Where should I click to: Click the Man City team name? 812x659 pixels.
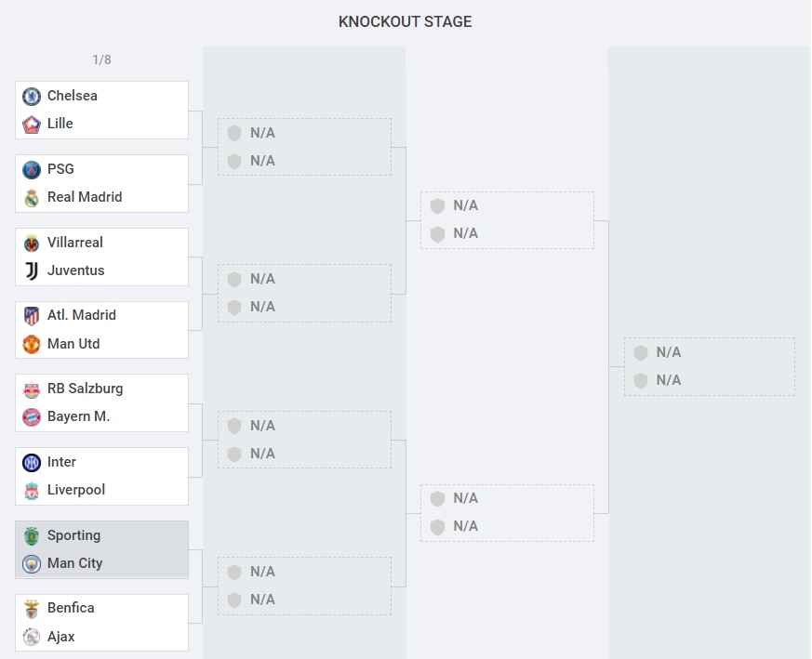[74, 563]
